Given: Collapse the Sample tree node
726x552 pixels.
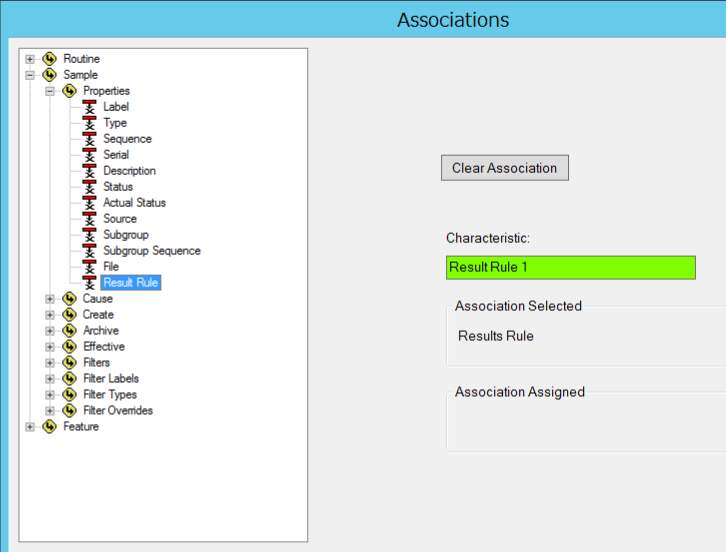Looking at the screenshot, I should pos(30,75).
